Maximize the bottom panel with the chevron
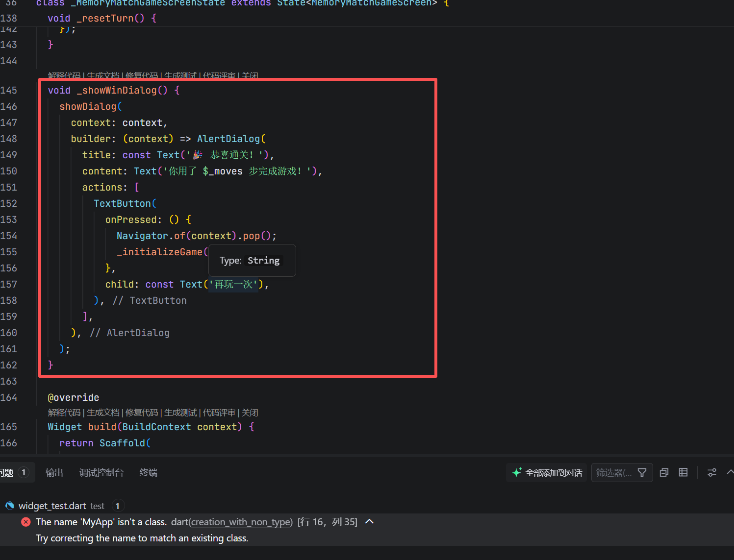Image resolution: width=734 pixels, height=560 pixels. point(730,472)
